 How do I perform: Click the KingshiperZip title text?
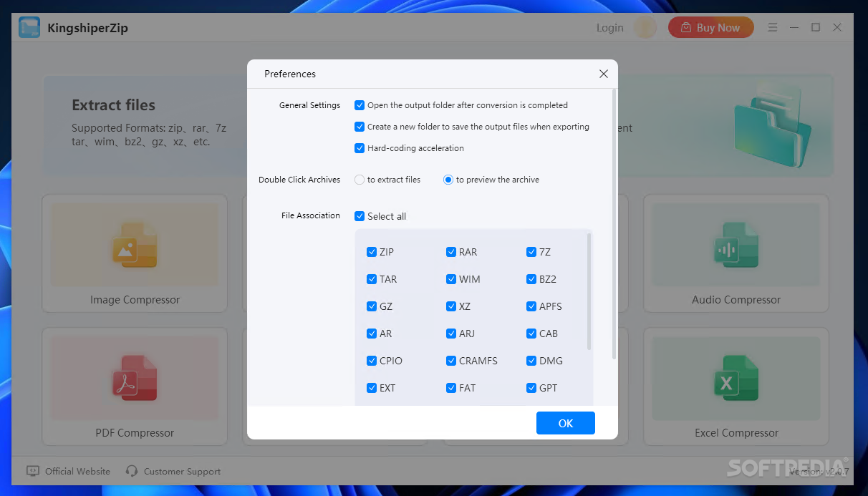(x=87, y=28)
